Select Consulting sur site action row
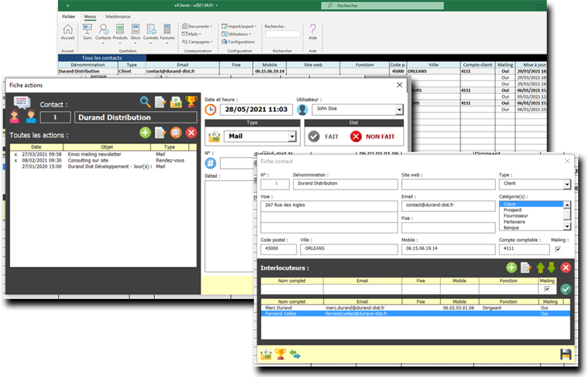This screenshot has width=588, height=377. coord(103,160)
